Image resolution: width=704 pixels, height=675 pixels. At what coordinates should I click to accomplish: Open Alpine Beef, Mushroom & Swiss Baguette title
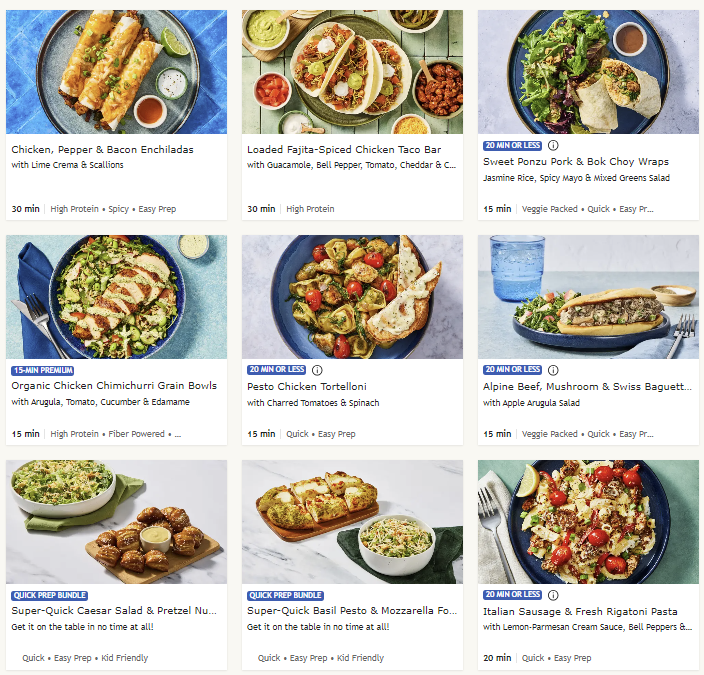point(587,387)
